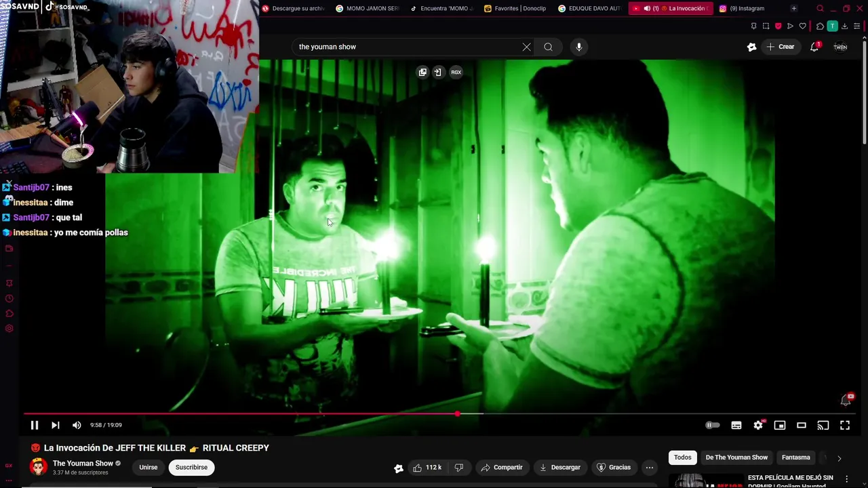Switch to Descargue su archivo tab
This screenshot has width=868, height=488.
click(293, 8)
